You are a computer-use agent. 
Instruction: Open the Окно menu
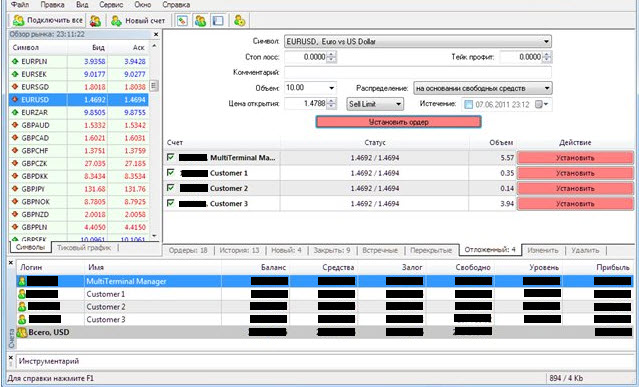(143, 5)
